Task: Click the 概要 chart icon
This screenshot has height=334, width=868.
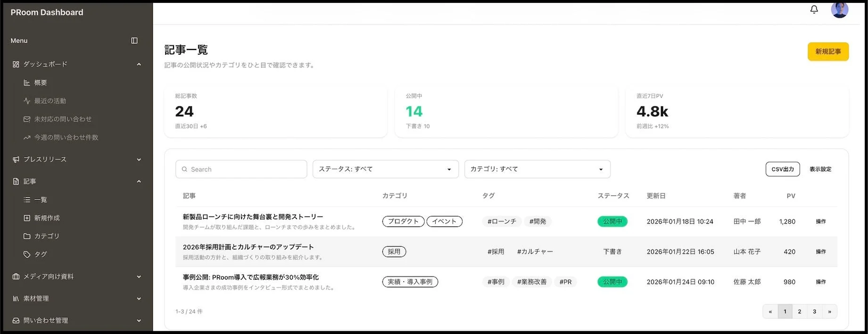Action: 27,83
